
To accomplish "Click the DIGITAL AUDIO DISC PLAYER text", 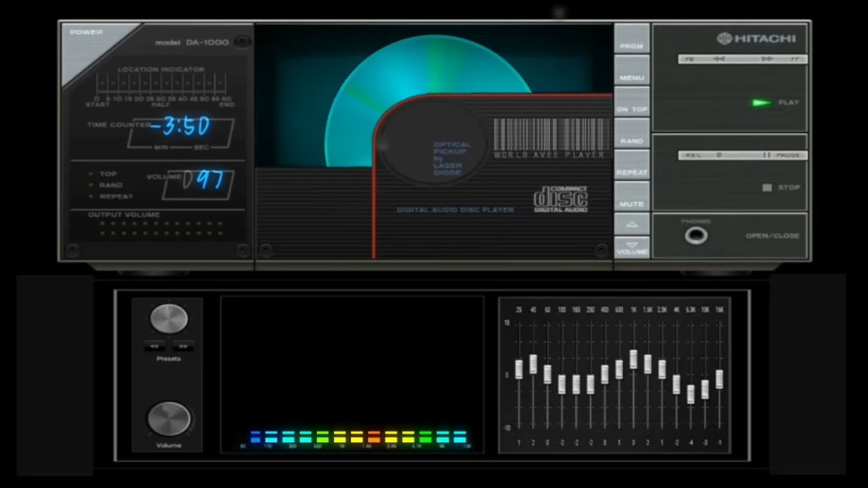I will (x=455, y=210).
